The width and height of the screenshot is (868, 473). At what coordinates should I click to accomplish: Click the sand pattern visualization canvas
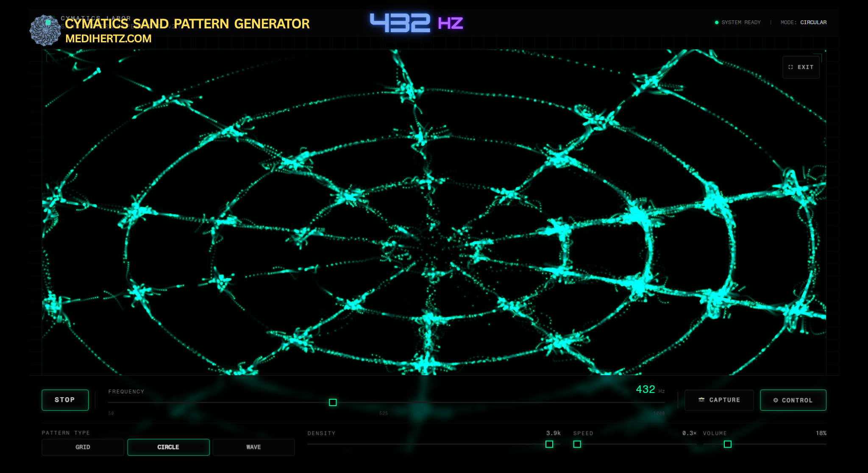434,212
